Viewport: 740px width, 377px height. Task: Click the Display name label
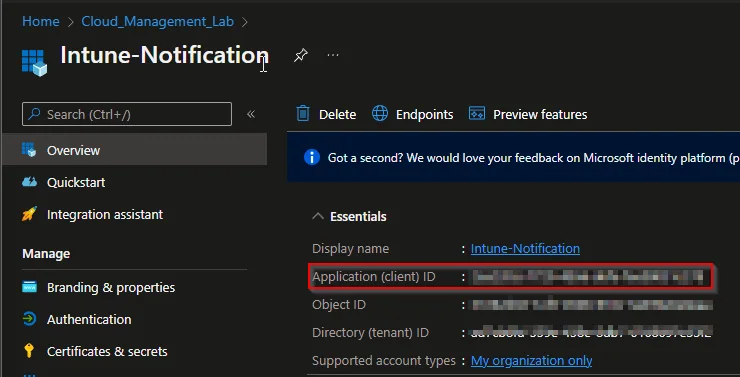coord(351,249)
